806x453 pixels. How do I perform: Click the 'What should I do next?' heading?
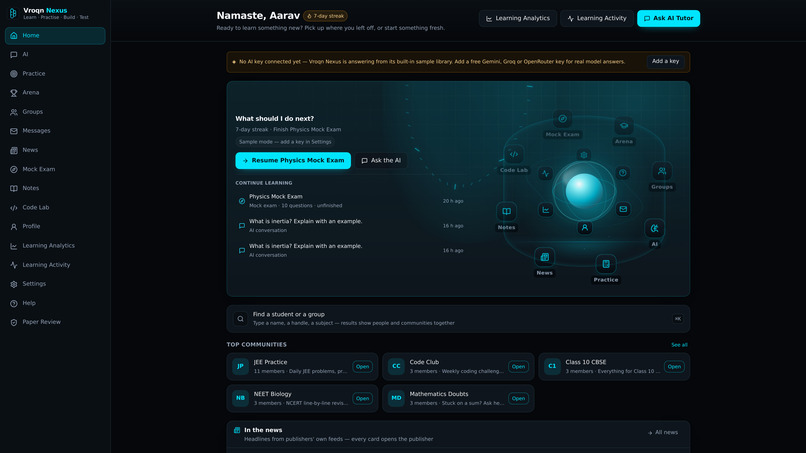tap(274, 119)
